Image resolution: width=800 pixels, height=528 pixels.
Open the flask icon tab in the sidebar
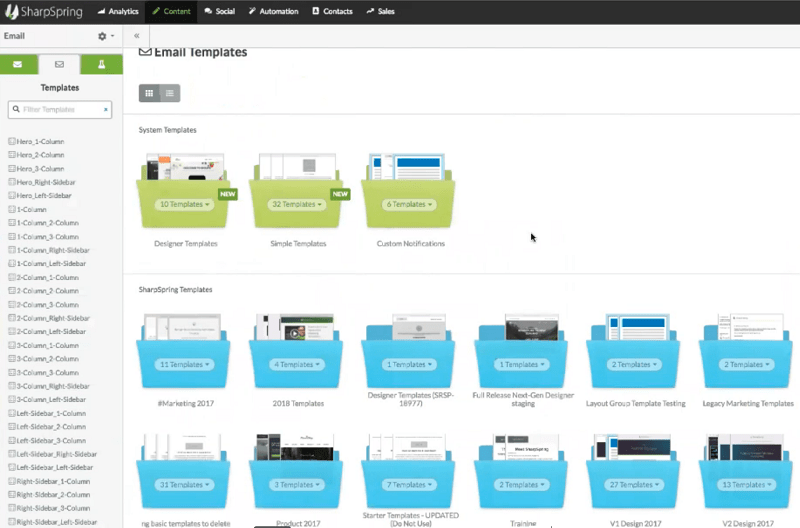tap(101, 65)
